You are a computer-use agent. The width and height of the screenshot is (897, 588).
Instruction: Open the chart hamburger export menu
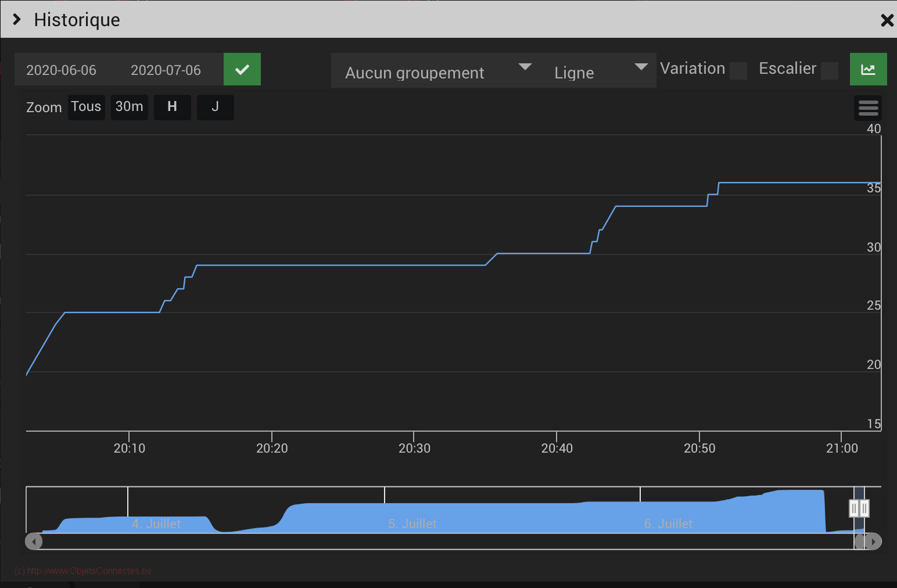[x=868, y=108]
